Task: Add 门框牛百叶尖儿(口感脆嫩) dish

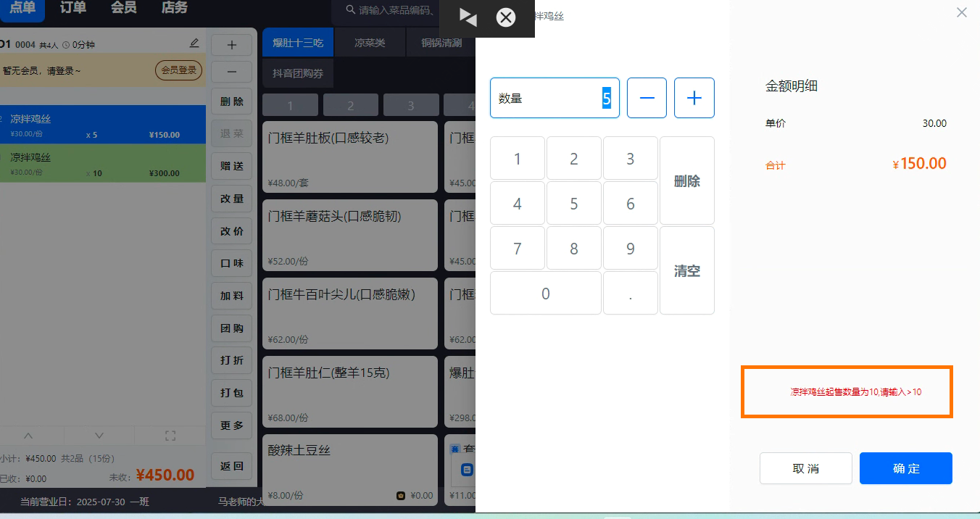Action: pyautogui.click(x=350, y=314)
